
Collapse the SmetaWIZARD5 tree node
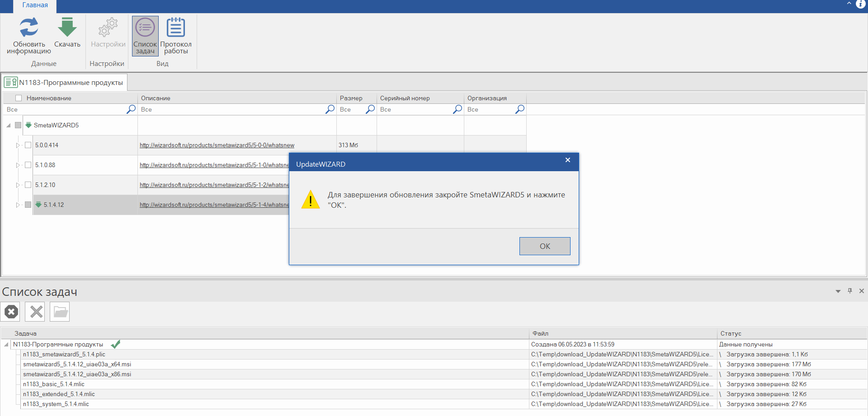[x=9, y=126]
